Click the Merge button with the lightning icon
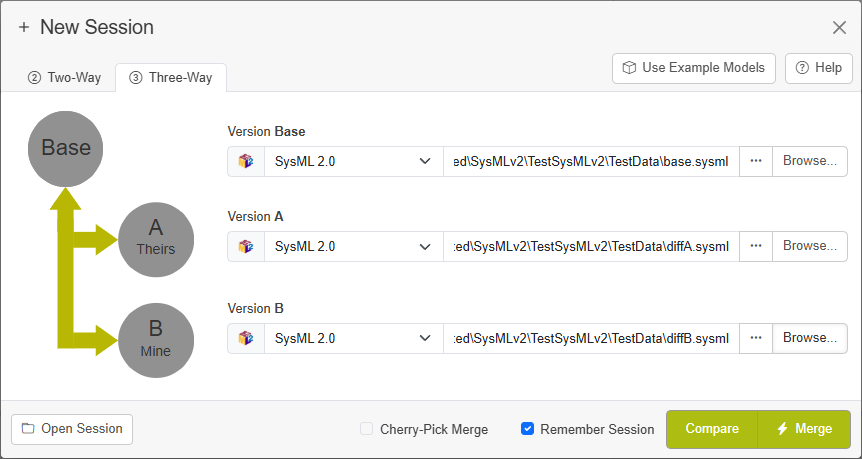The height and width of the screenshot is (459, 862). [x=804, y=429]
